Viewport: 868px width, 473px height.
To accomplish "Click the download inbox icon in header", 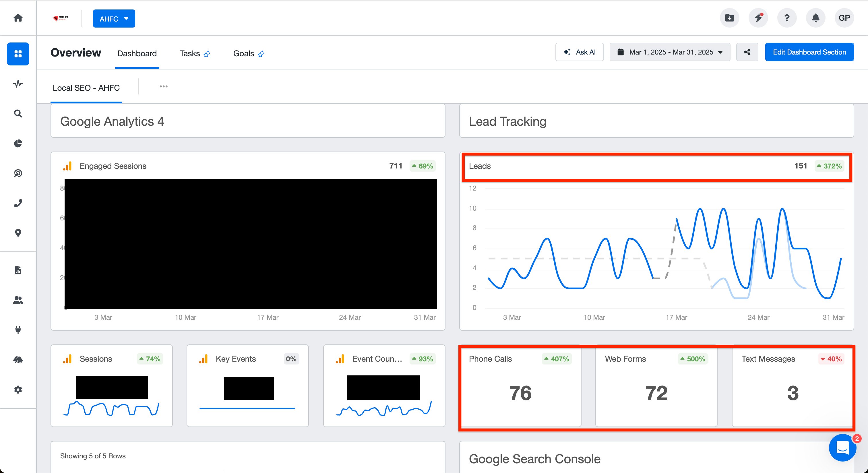I will (730, 18).
